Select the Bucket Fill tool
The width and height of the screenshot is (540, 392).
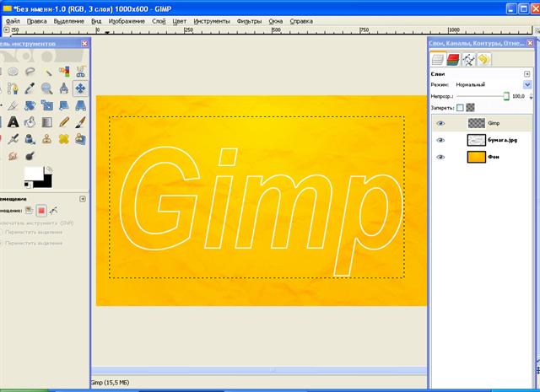coord(30,122)
